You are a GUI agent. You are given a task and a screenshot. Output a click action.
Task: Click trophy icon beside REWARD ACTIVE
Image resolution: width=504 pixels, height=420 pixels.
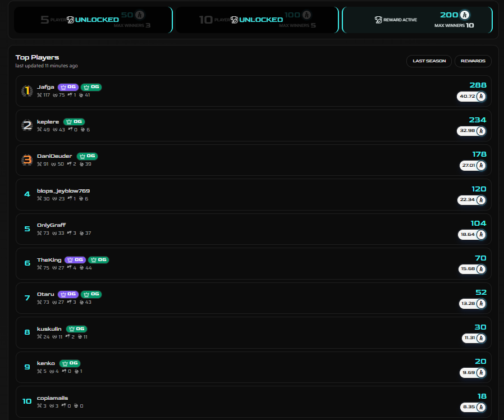(378, 20)
